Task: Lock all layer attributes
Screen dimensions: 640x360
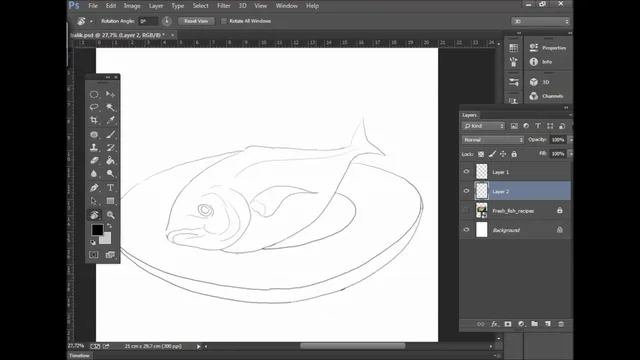Action: click(x=514, y=154)
